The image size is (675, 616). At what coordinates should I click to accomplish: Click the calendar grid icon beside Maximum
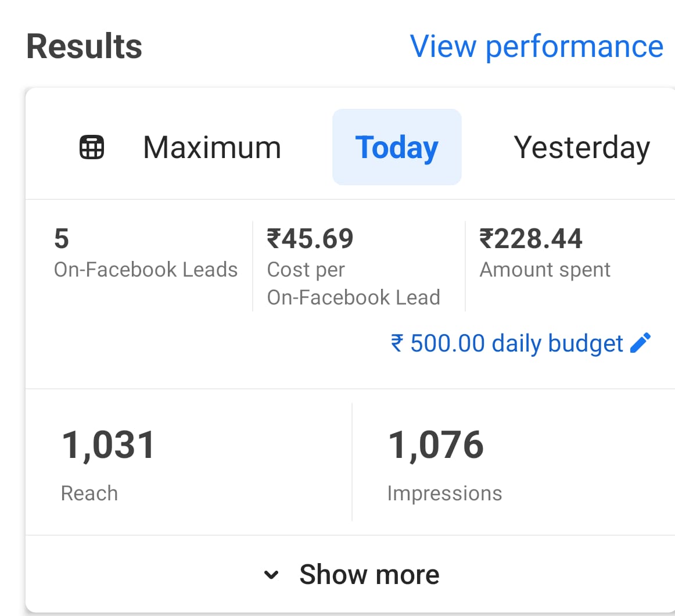91,147
